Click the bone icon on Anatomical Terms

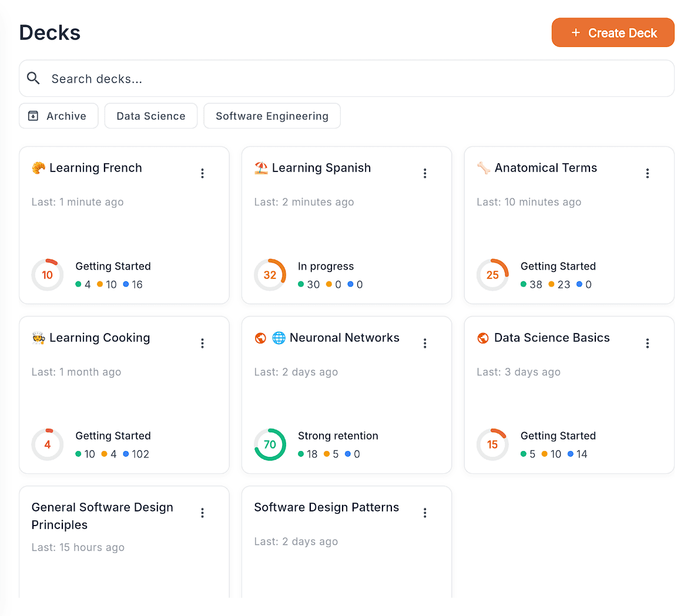coord(483,167)
